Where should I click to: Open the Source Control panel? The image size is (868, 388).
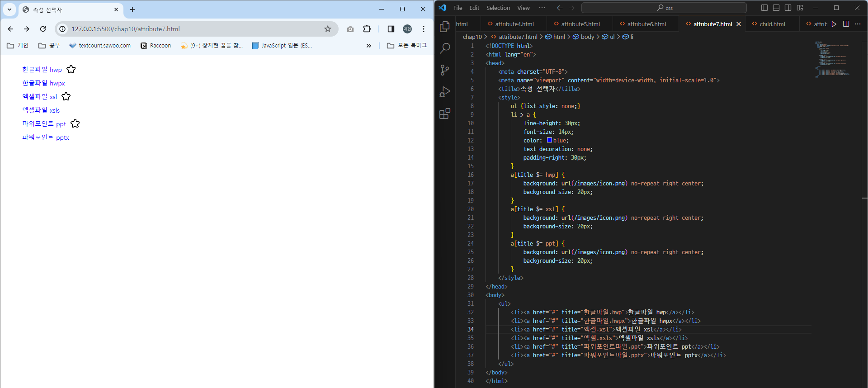pyautogui.click(x=445, y=70)
